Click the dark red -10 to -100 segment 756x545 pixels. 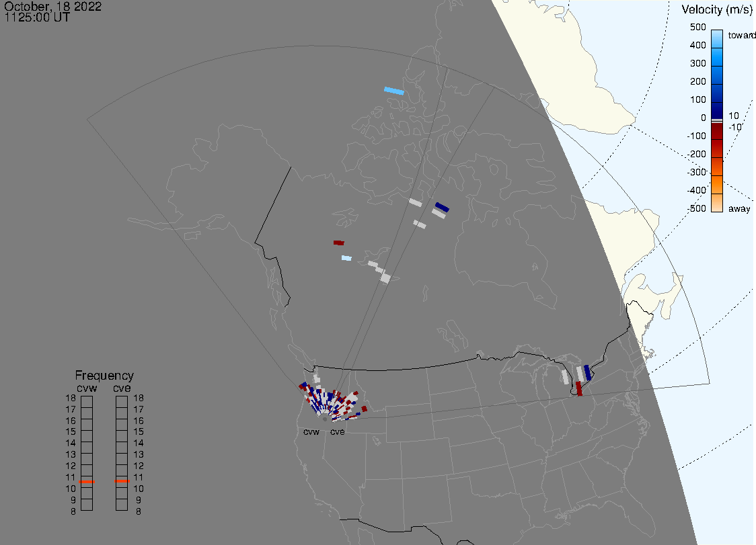tap(717, 131)
